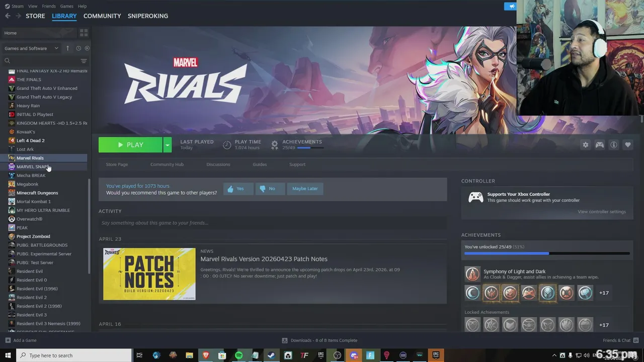Open the COMMUNITY tab
The image size is (644, 362).
[x=102, y=16]
